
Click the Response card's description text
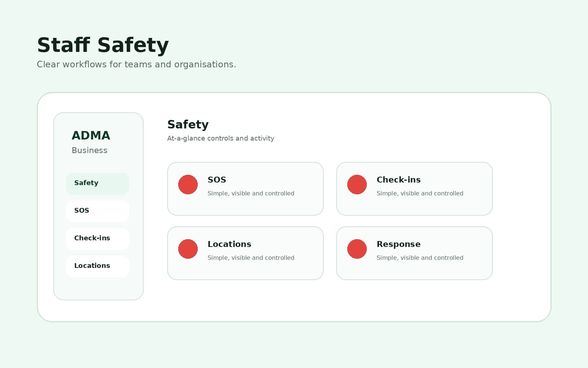(420, 258)
